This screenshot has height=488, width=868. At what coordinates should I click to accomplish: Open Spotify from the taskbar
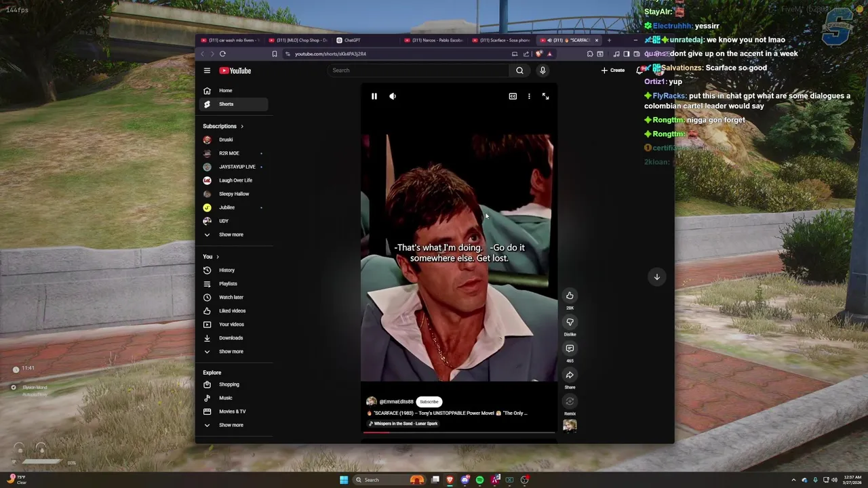point(479,480)
